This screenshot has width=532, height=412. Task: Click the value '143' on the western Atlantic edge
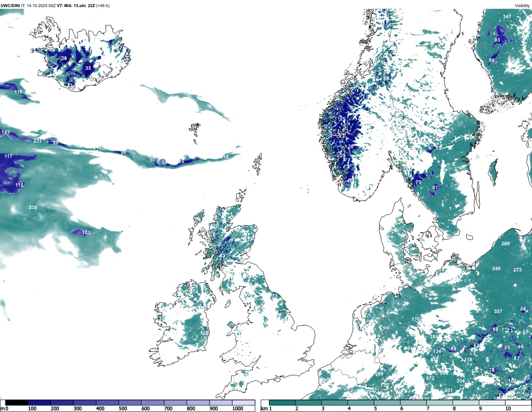(x=5, y=132)
